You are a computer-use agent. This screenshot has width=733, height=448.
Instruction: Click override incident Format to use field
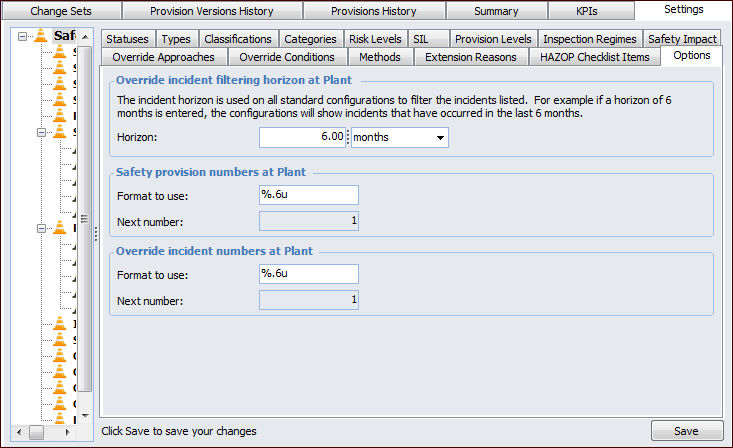pos(308,274)
